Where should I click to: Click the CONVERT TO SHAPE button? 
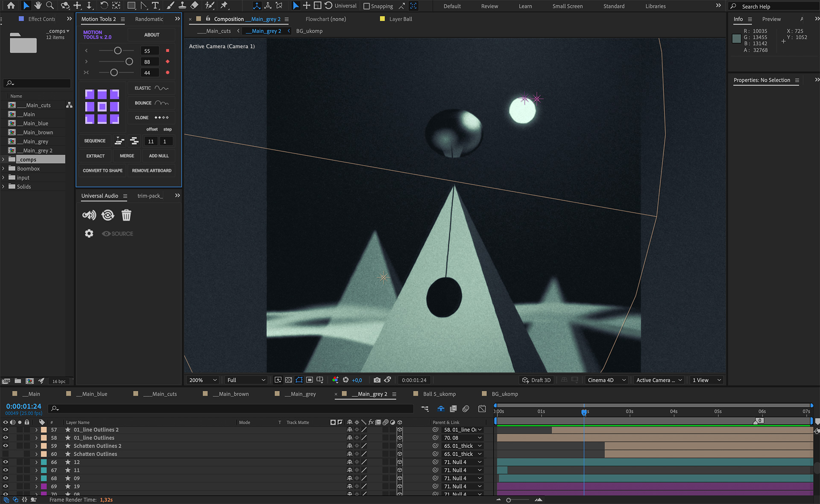coord(102,170)
